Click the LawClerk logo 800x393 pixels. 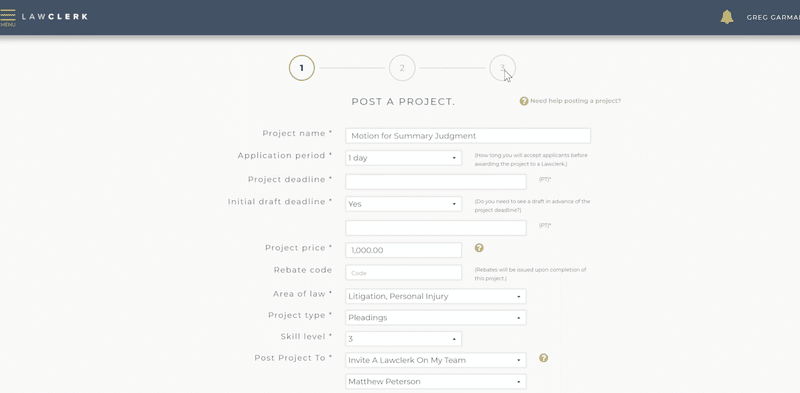55,16
